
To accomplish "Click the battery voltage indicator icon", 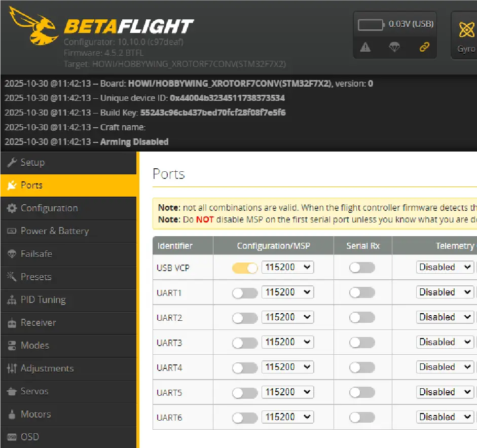I will (372, 25).
